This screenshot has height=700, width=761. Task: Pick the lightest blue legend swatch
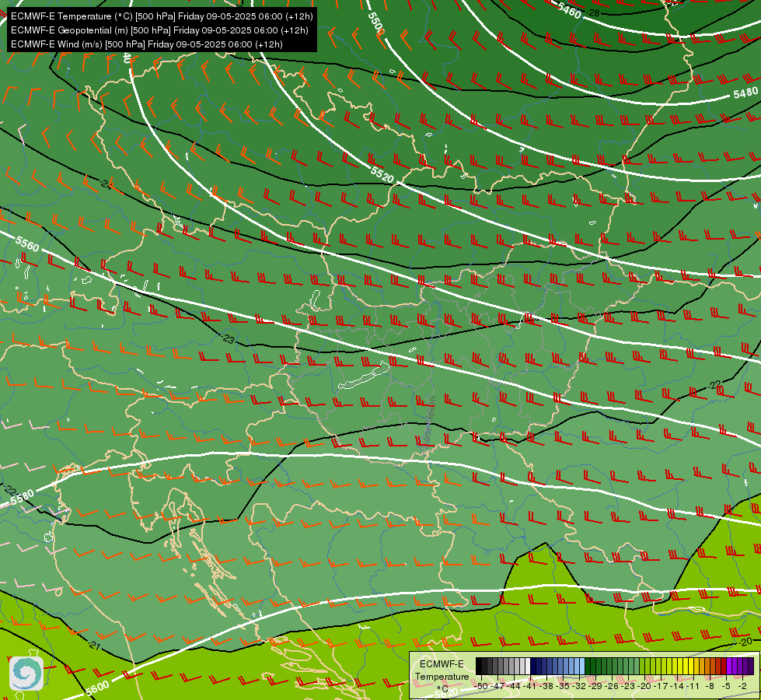coord(582,666)
